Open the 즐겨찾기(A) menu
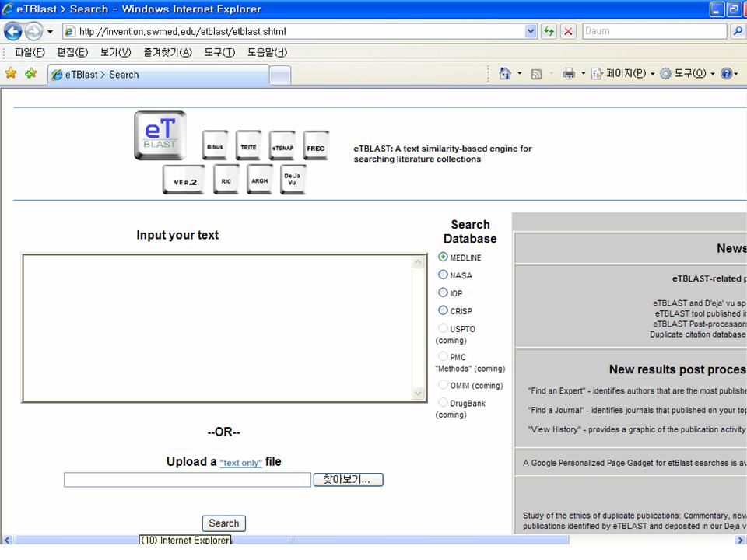 tap(168, 52)
